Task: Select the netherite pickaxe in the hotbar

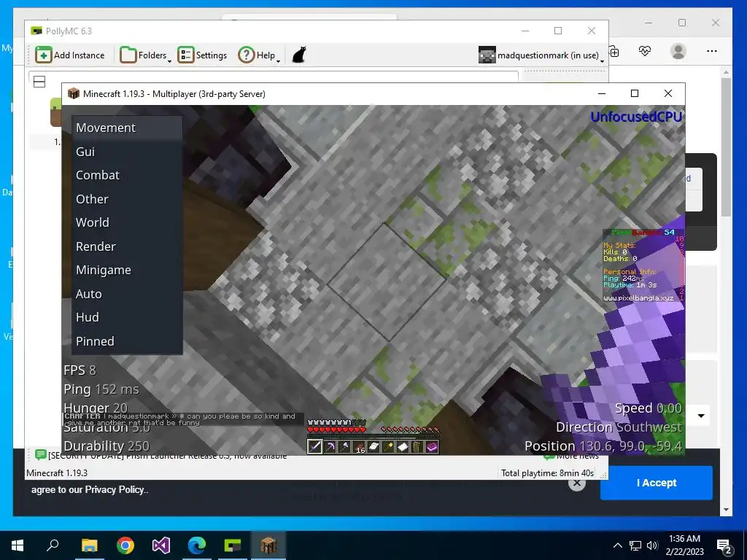Action: pyautogui.click(x=330, y=447)
